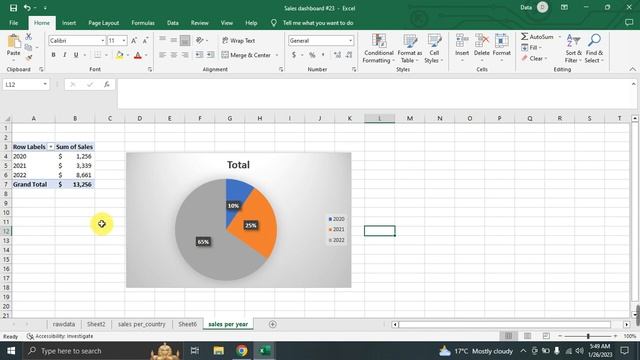
Task: Open the Data ribbon tab
Action: [173, 23]
